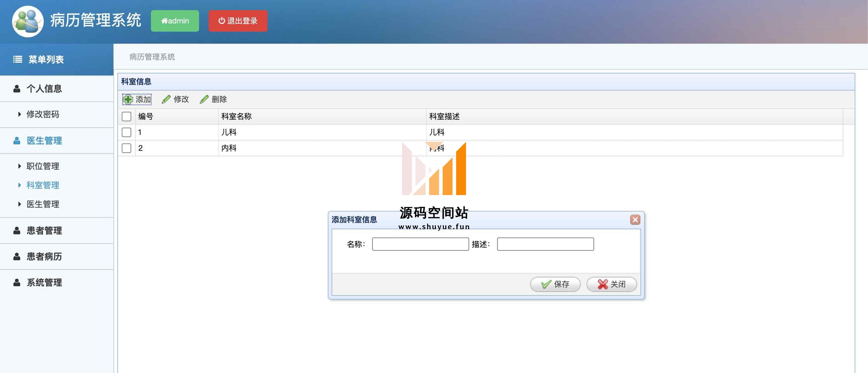Click the 添加科室信息 dialog title
Image resolution: width=868 pixels, height=373 pixels.
click(354, 220)
